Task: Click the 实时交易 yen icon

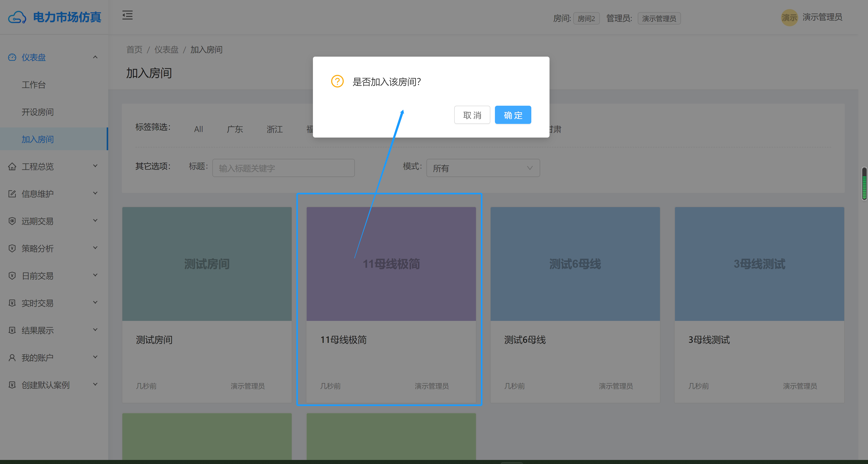Action: click(12, 303)
